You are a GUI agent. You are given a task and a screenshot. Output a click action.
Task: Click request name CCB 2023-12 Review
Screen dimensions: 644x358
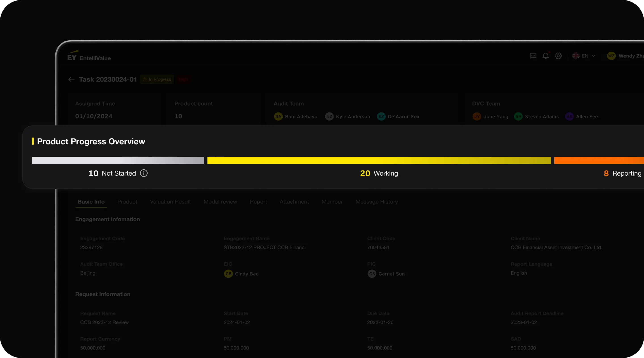pyautogui.click(x=104, y=322)
